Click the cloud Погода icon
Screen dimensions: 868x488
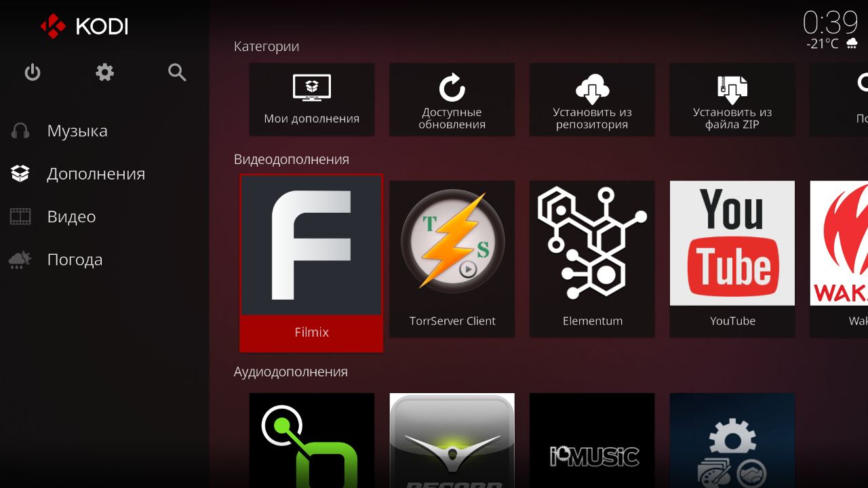pyautogui.click(x=20, y=260)
